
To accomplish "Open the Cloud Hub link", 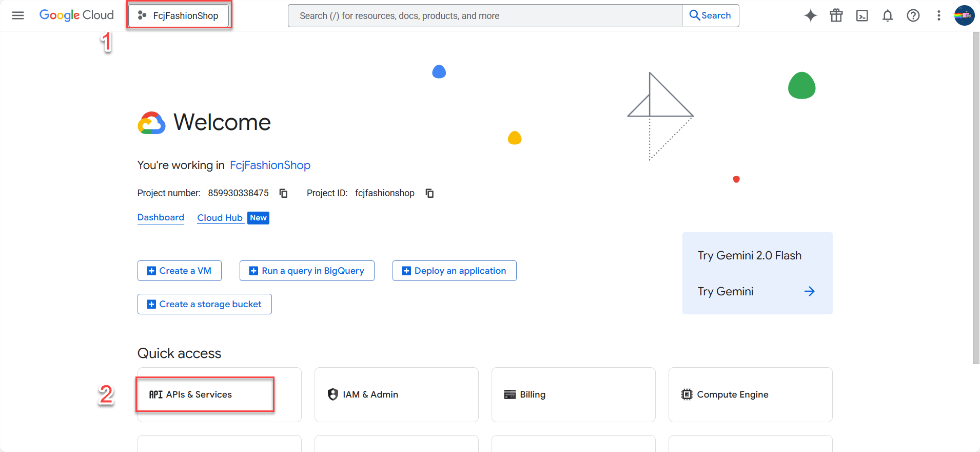I will (x=220, y=218).
